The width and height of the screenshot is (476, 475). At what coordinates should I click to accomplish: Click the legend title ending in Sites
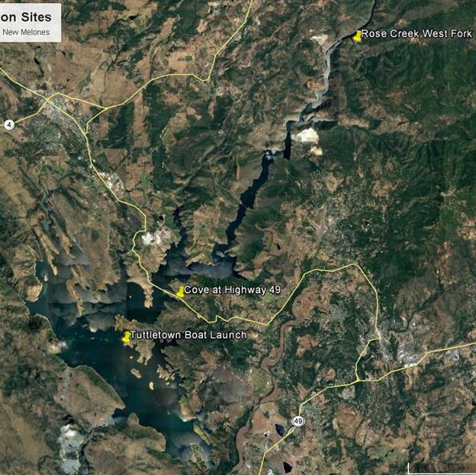coord(26,18)
